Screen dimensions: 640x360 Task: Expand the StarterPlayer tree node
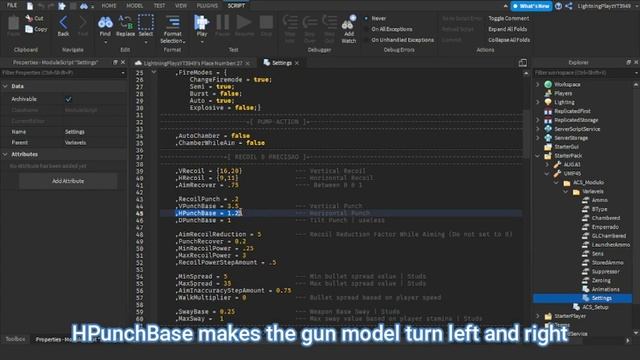pyautogui.click(x=538, y=316)
